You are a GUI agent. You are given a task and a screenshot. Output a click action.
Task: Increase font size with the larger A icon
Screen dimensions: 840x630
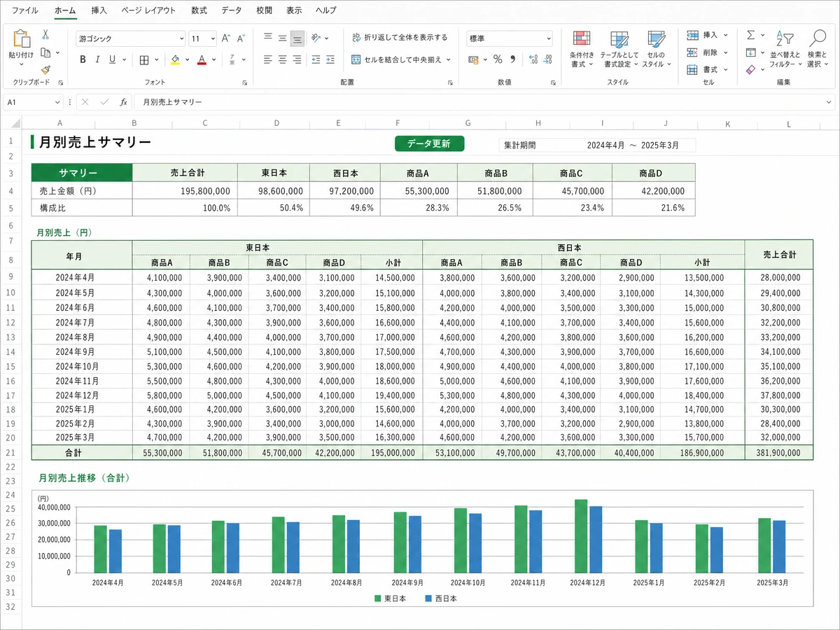click(x=226, y=38)
